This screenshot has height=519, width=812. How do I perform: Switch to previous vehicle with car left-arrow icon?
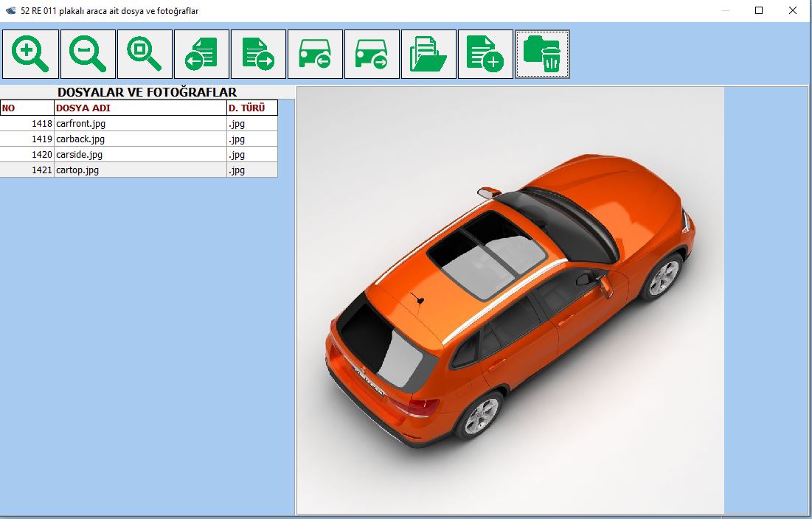pyautogui.click(x=316, y=55)
